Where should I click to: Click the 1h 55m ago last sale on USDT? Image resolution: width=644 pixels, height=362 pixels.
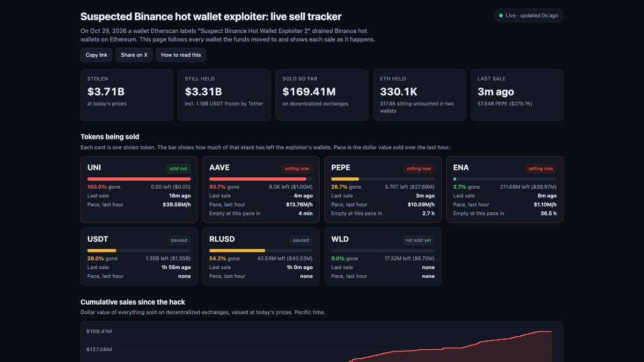click(x=176, y=267)
